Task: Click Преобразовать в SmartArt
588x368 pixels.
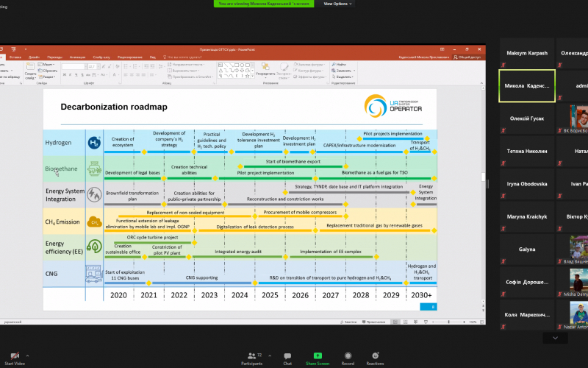Action: [190, 77]
